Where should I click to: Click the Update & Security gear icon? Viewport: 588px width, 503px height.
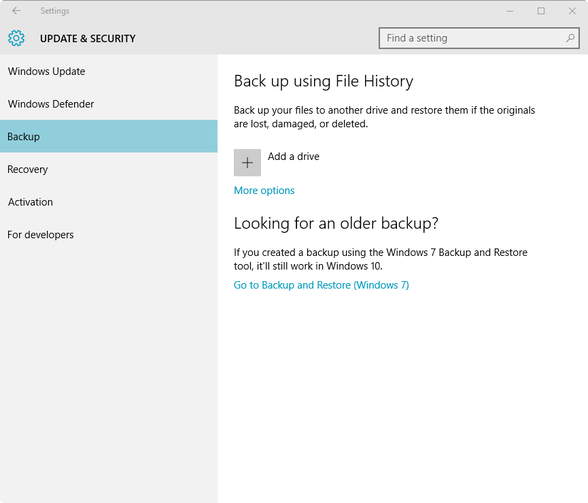click(x=16, y=38)
